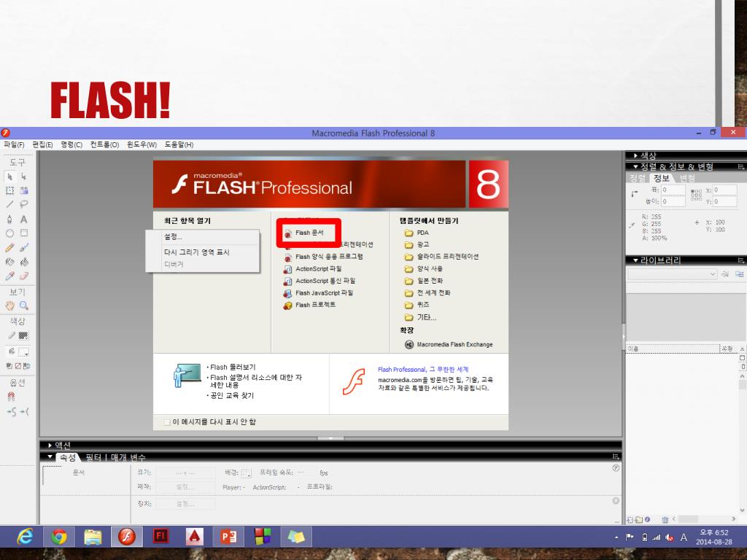Switch to the 정렬 tab
This screenshot has height=560, width=747.
coord(638,178)
